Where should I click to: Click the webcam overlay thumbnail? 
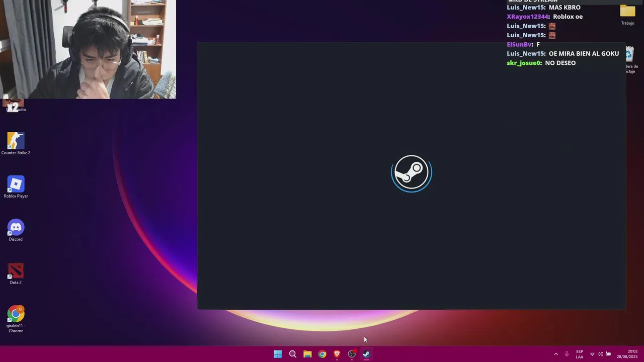click(x=88, y=49)
